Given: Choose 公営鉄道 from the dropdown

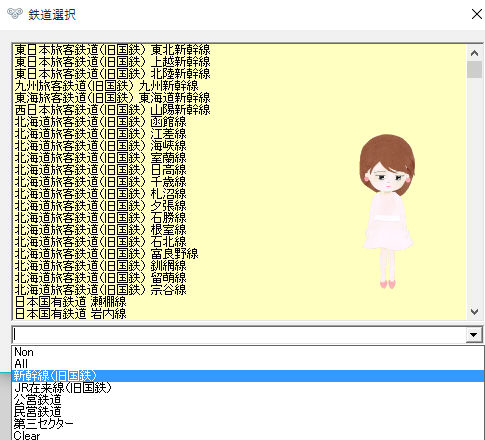Looking at the screenshot, I should [248, 400].
